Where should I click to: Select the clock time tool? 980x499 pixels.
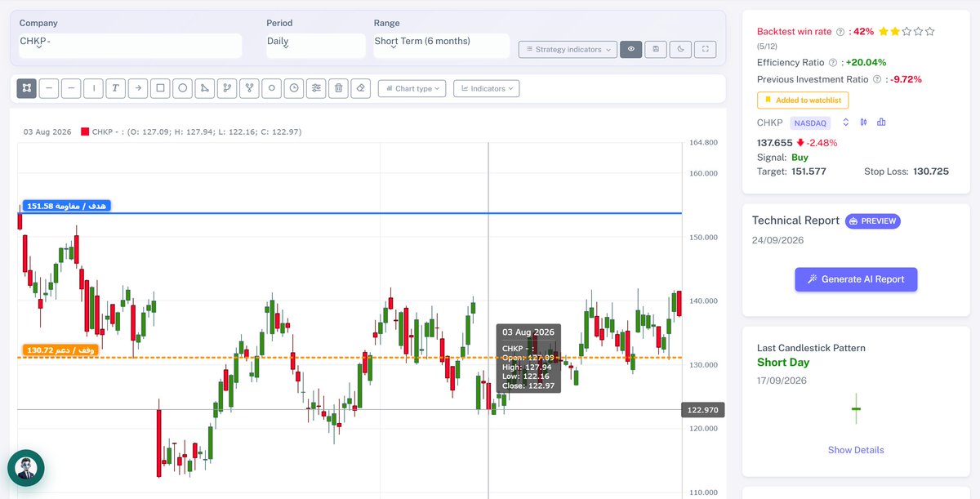294,88
